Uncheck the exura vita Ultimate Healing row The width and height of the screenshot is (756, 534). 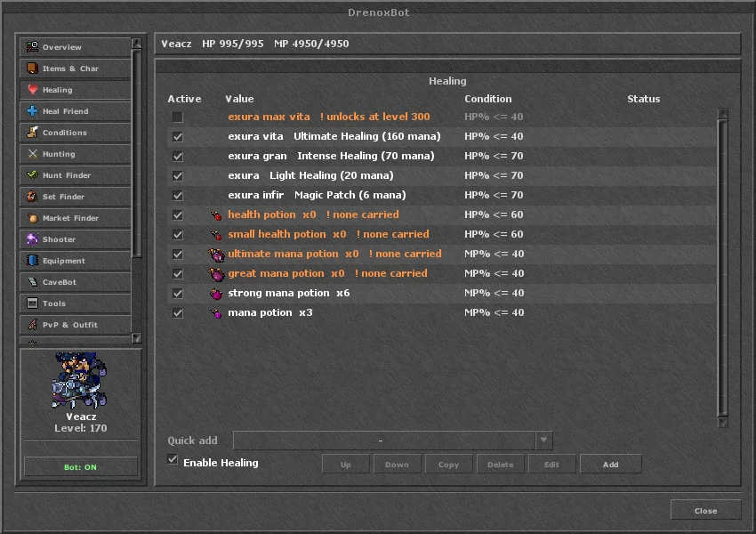click(x=177, y=136)
